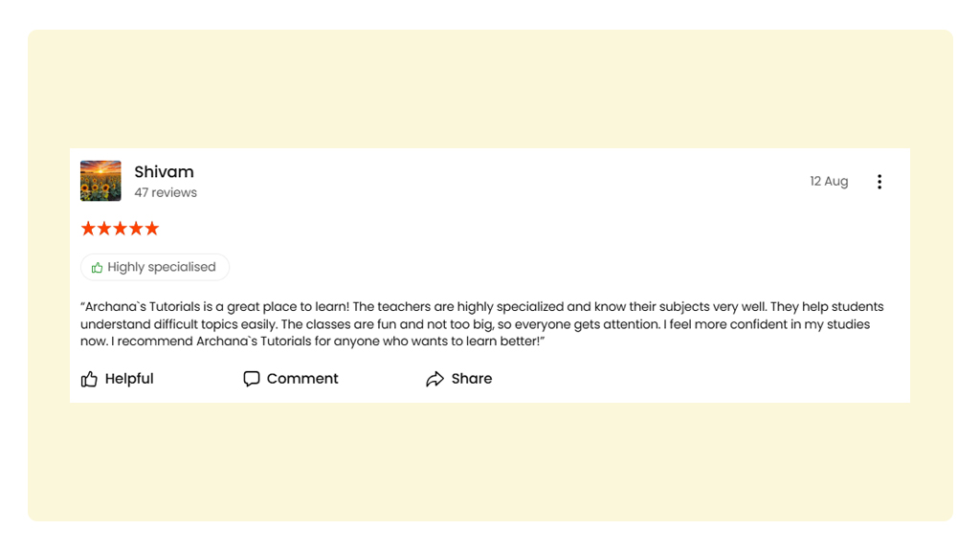Click the 12 Aug review date
Viewport: 980px width, 551px height.
(x=829, y=182)
